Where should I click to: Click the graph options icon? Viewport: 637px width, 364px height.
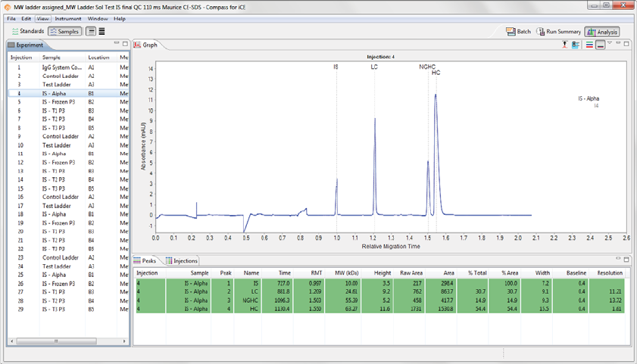tap(576, 45)
